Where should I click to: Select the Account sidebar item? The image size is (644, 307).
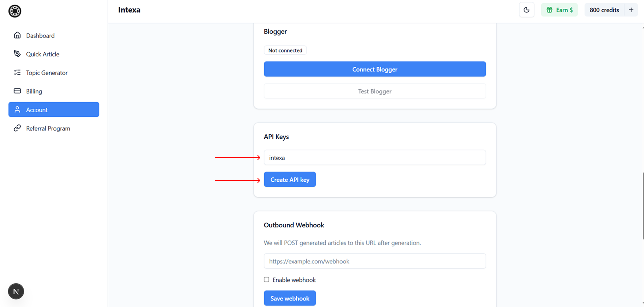tap(54, 110)
